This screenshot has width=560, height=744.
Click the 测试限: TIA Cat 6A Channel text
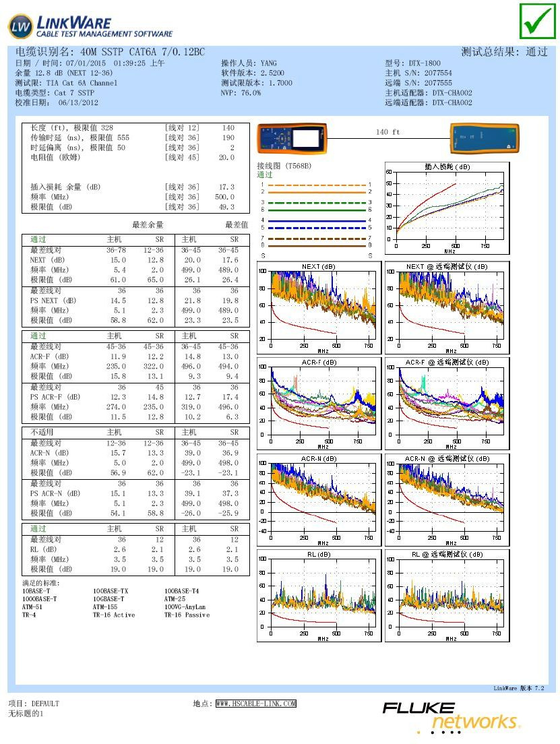click(66, 83)
